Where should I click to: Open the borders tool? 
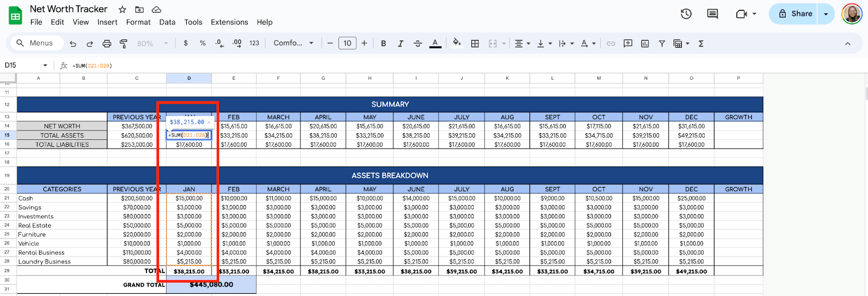pyautogui.click(x=475, y=43)
